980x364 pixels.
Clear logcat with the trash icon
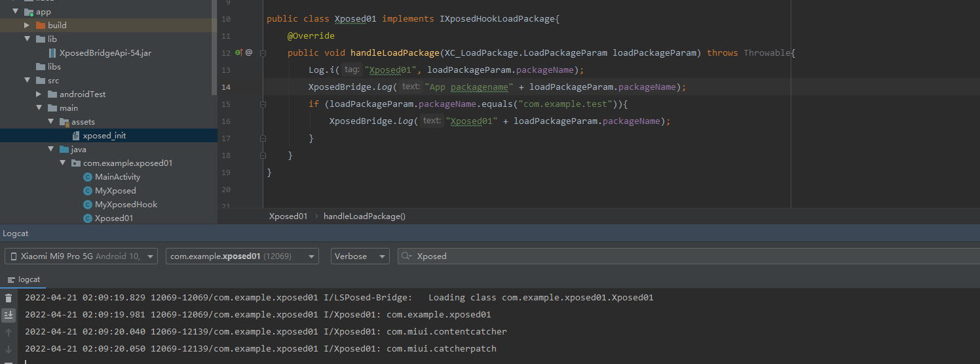click(9, 298)
